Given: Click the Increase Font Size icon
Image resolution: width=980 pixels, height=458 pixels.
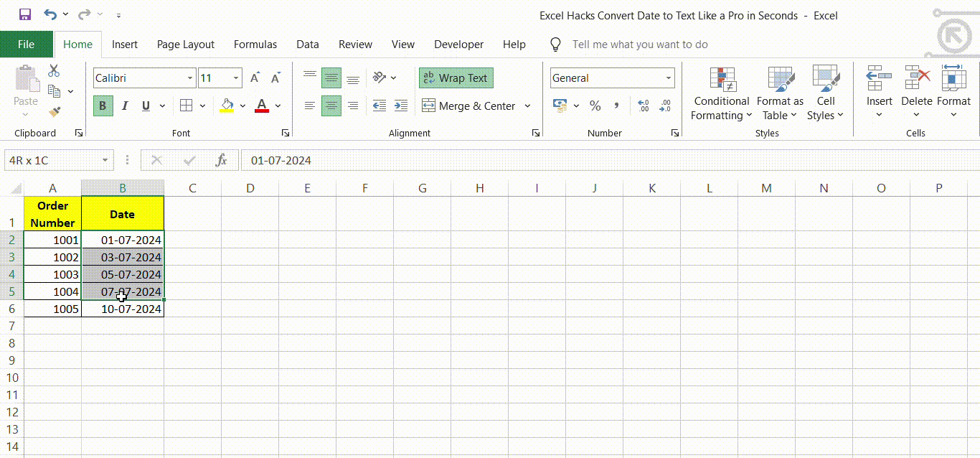Looking at the screenshot, I should pyautogui.click(x=255, y=78).
